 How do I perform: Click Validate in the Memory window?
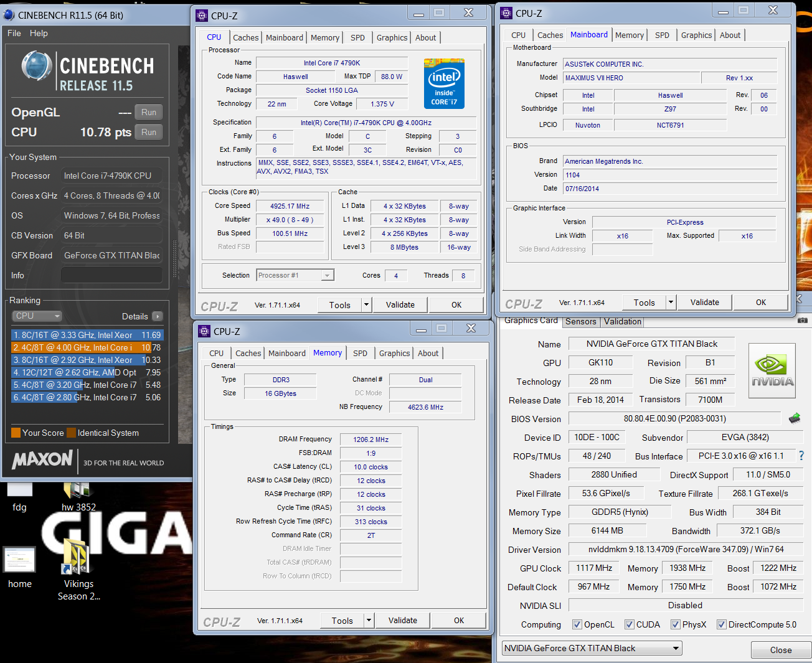pos(403,620)
